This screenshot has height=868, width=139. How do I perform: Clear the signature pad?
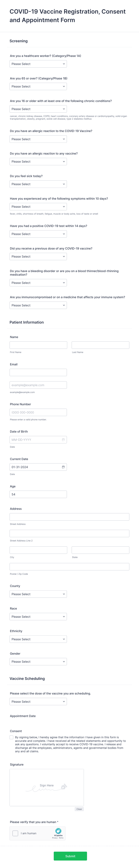[x=79, y=809]
